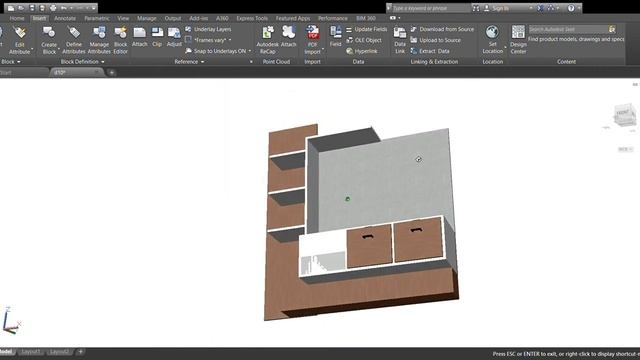Click the Search Autodesk Seek field
This screenshot has width=640, height=360.
click(x=568, y=29)
